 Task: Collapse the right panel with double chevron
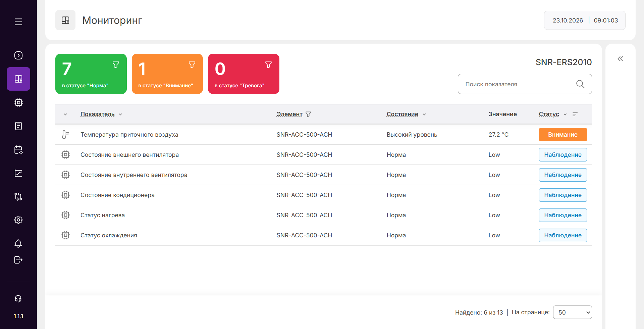coord(621,59)
